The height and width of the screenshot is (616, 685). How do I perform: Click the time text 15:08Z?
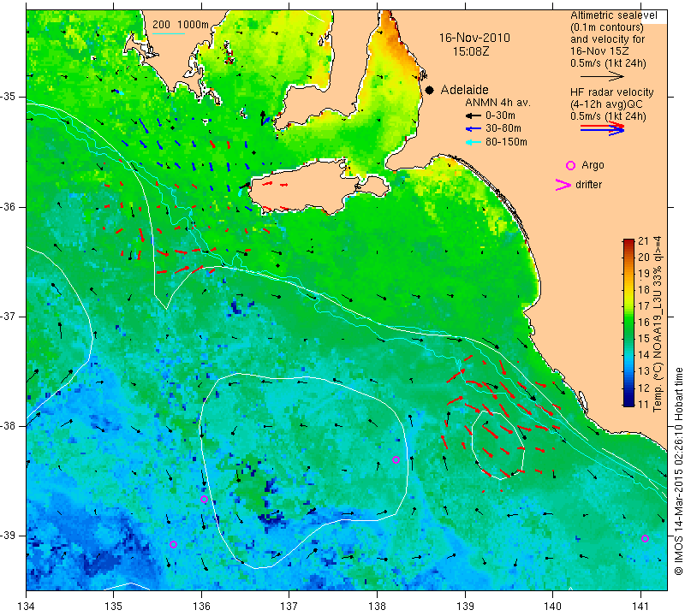click(470, 51)
